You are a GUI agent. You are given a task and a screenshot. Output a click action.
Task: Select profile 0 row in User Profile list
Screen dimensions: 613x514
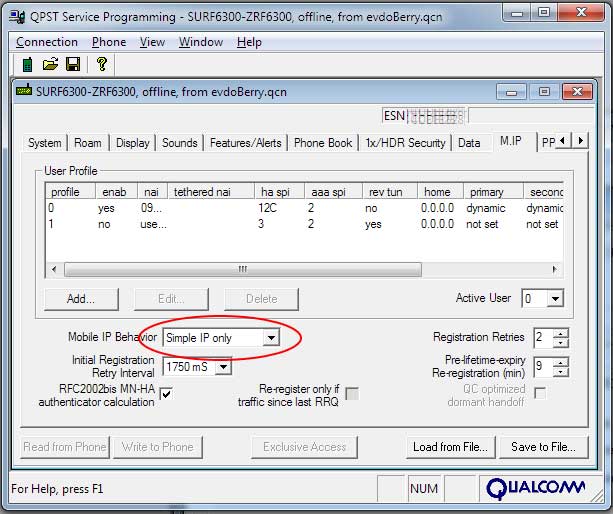tap(304, 208)
